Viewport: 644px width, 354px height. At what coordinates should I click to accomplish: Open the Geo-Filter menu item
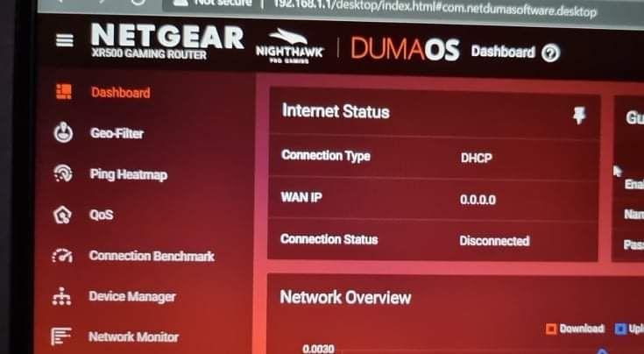tap(117, 133)
